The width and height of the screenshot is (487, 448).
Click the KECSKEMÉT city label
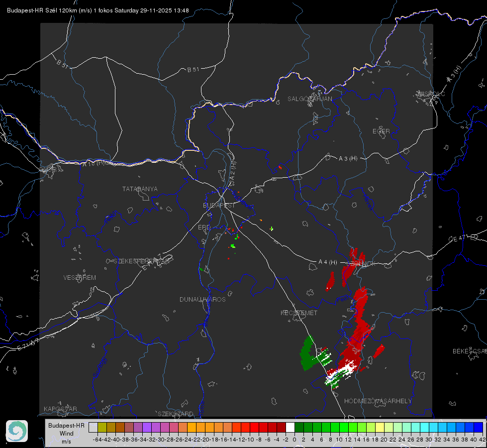(x=299, y=313)
